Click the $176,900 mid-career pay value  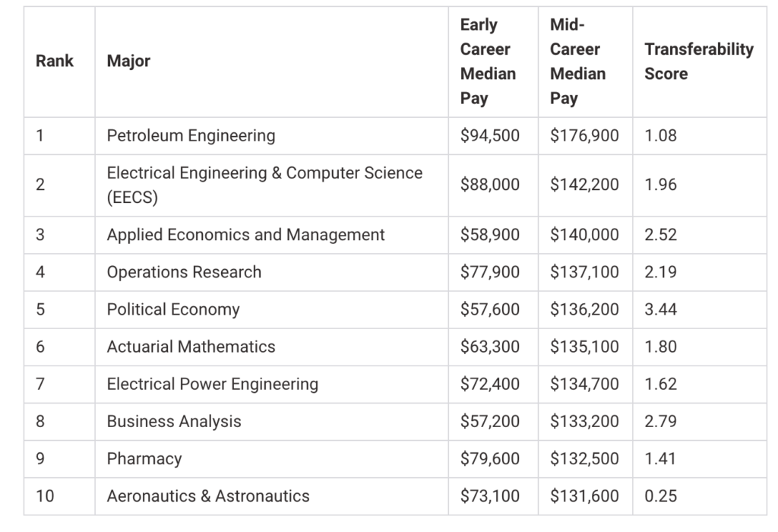coord(584,136)
